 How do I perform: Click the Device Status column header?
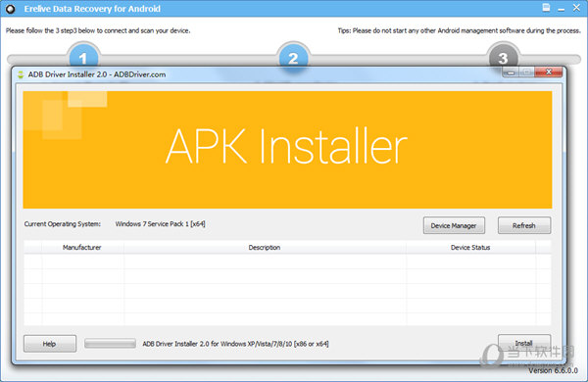(x=470, y=248)
